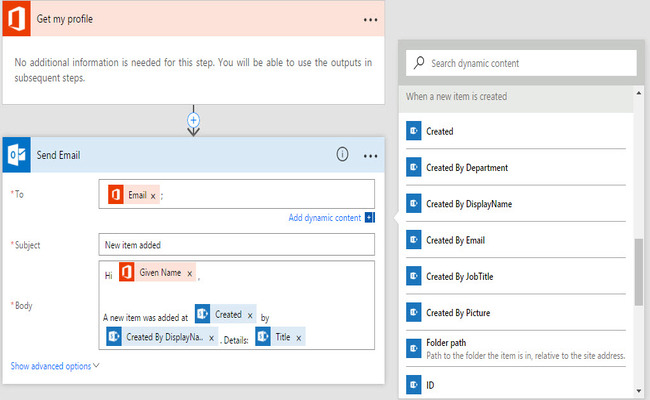
Task: Click the blue plus icon beside Add dynamic content
Action: (x=370, y=217)
